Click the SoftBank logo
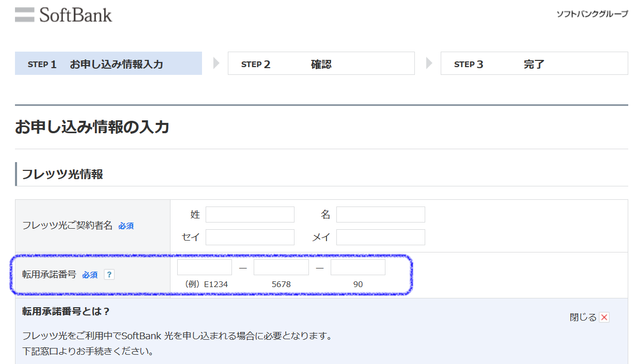This screenshot has width=636, height=364. pos(64,14)
